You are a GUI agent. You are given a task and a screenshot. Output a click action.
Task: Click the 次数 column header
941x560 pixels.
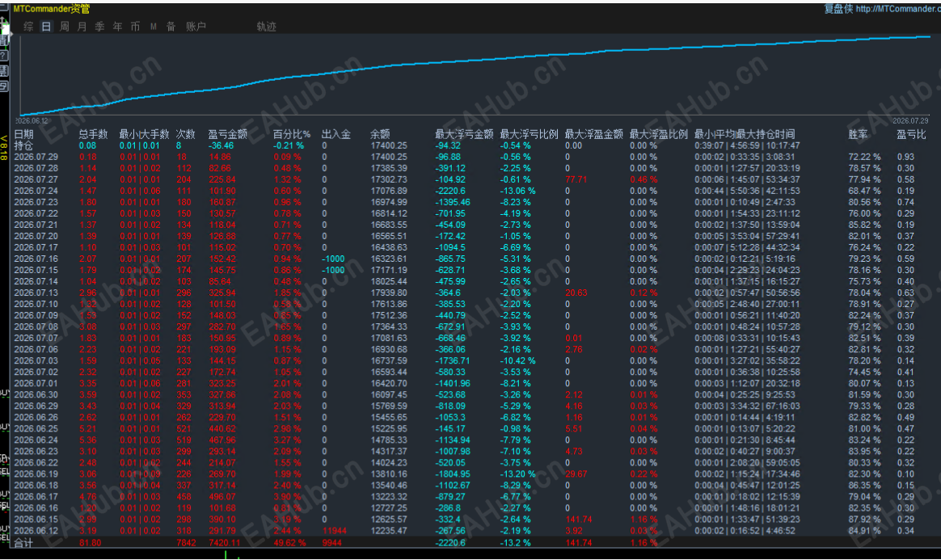tap(185, 134)
